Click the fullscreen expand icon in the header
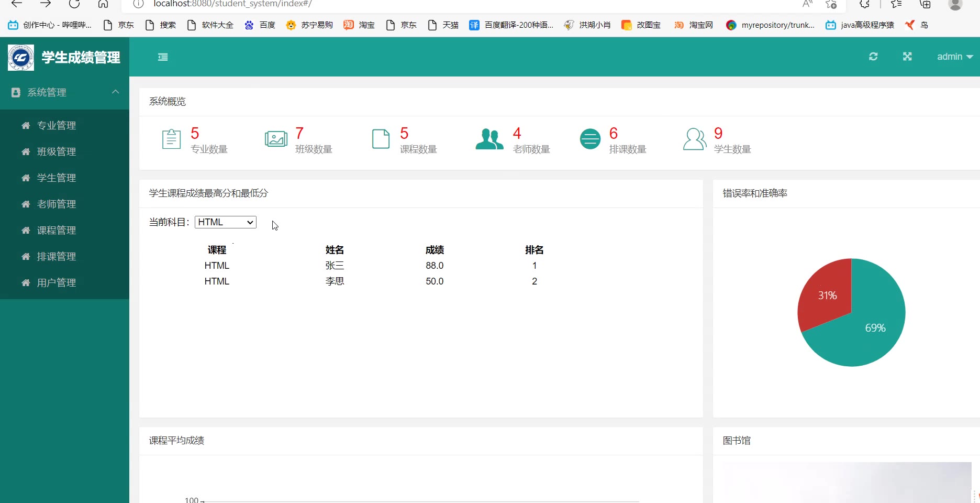This screenshot has height=503, width=980. (907, 57)
